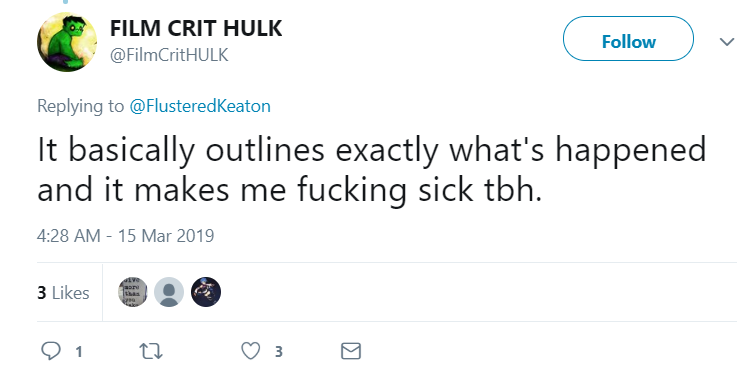Click the reply speech bubble icon
Image resolution: width=753 pixels, height=371 pixels.
51,351
